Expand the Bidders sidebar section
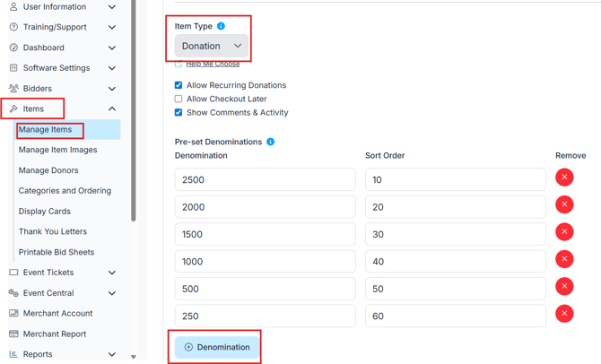Image resolution: width=601 pixels, height=364 pixels. [111, 89]
